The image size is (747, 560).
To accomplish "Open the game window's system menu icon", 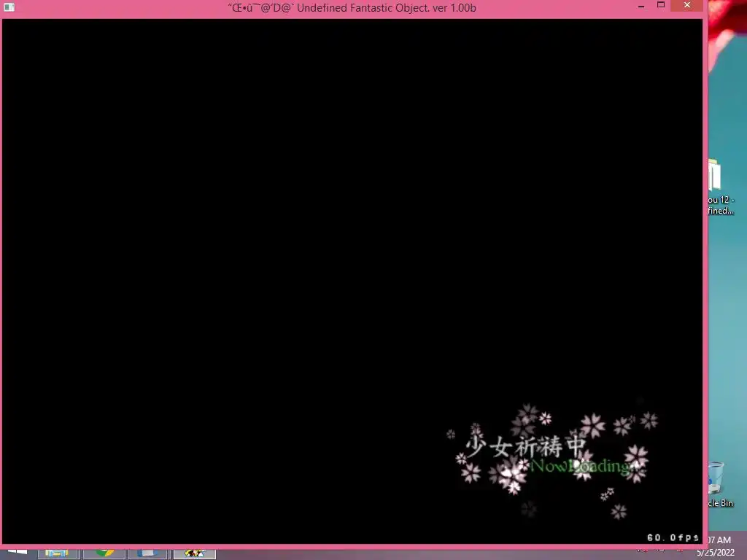I will coord(9,7).
